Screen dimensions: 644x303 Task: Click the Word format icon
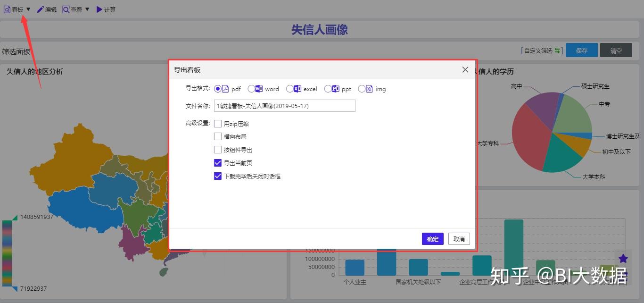point(258,89)
